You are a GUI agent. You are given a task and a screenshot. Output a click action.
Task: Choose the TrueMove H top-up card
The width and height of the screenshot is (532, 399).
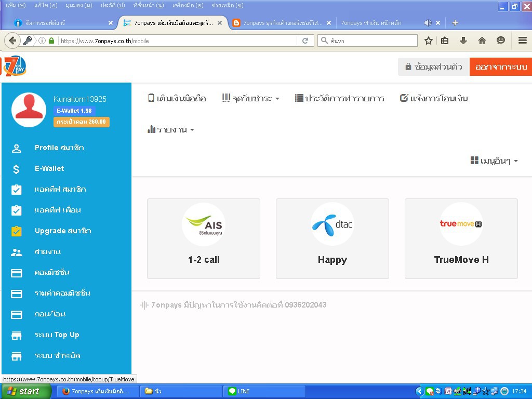click(461, 238)
